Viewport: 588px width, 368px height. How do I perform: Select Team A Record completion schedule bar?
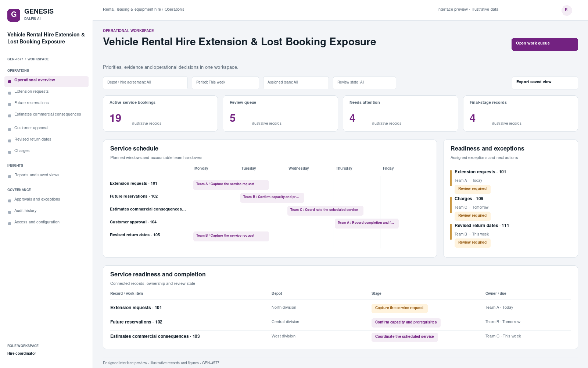point(366,223)
